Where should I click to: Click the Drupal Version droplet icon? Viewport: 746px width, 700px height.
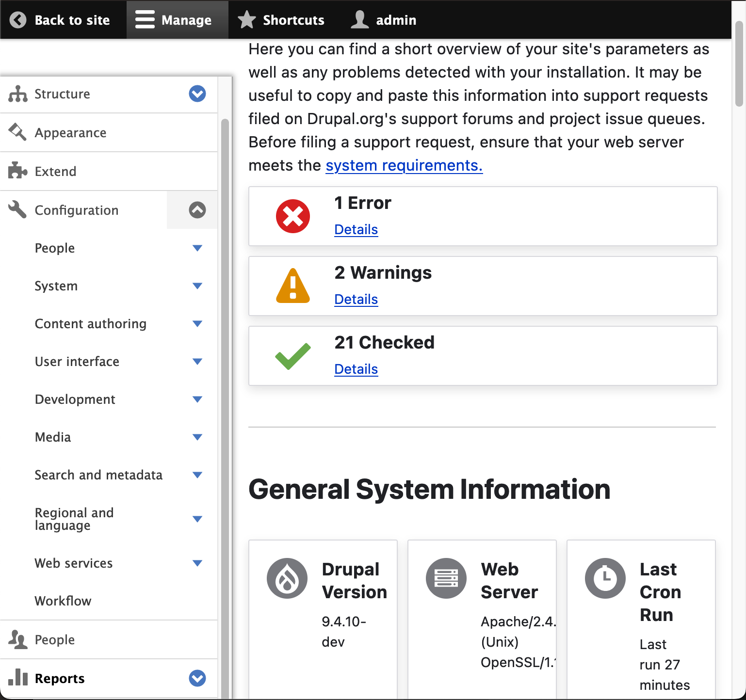287,578
